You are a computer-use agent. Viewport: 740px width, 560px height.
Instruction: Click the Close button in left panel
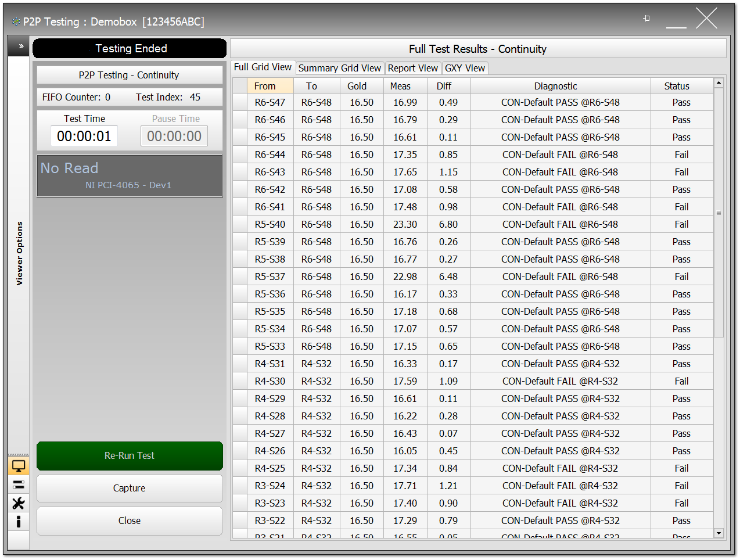[x=130, y=520]
